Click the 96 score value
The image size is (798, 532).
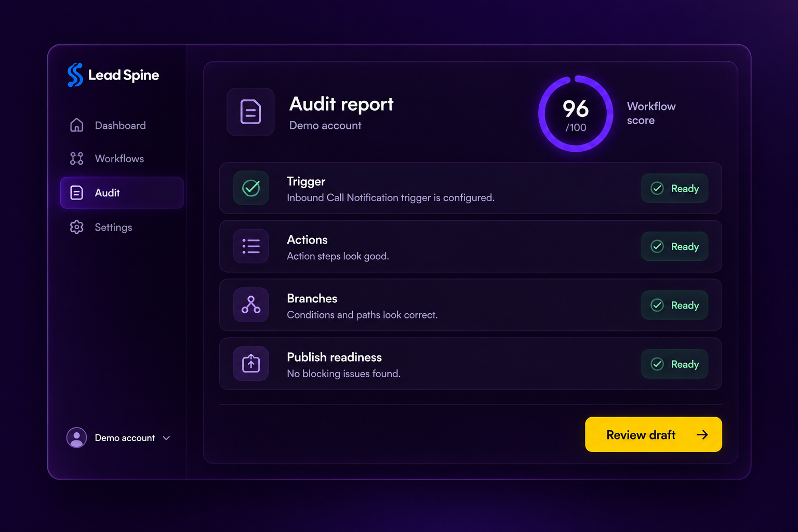(576, 109)
